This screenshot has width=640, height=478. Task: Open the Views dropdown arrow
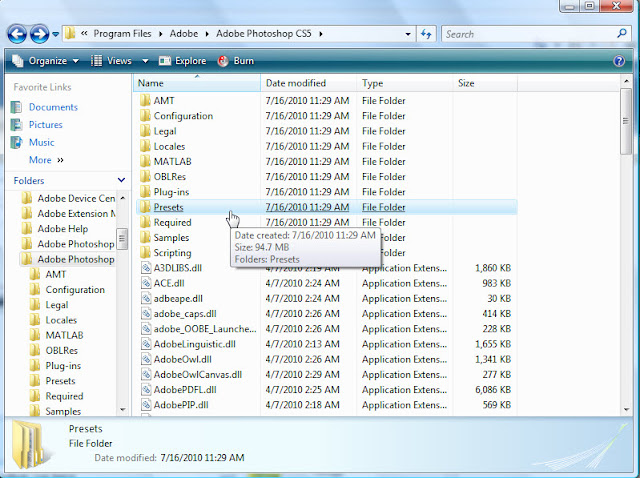pyautogui.click(x=145, y=61)
